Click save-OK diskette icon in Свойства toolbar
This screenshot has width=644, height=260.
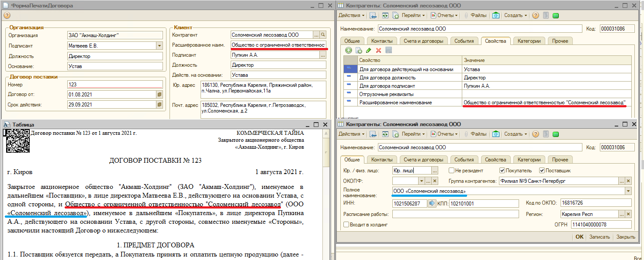pyautogui.click(x=388, y=50)
